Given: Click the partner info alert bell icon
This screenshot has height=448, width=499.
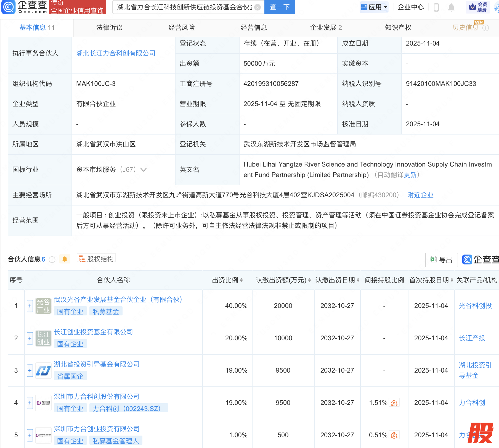Looking at the screenshot, I should (65, 259).
